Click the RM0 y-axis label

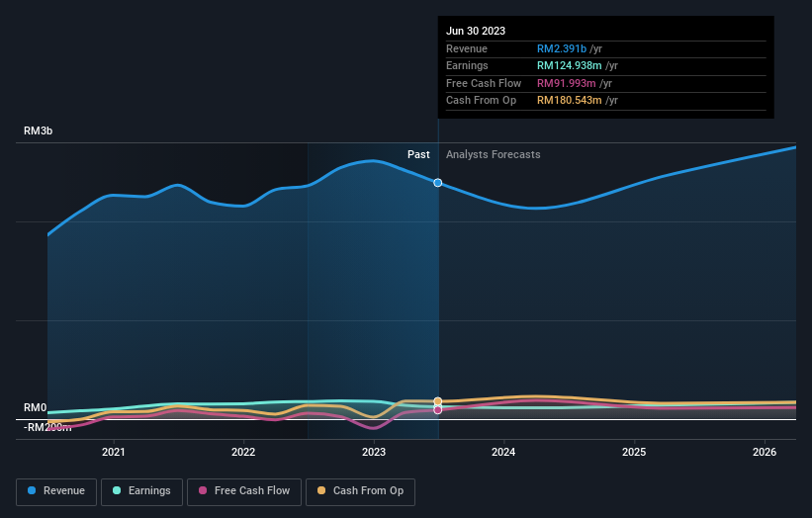click(x=36, y=407)
